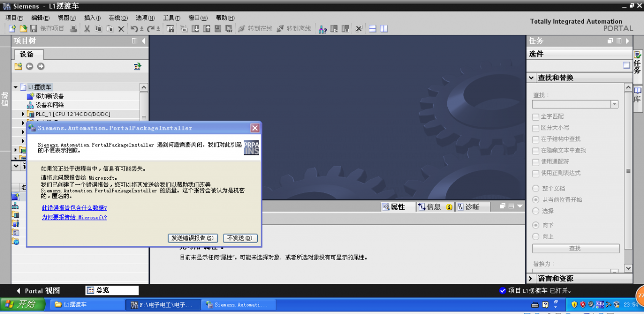
Task: Expand the PLC_1 tree node
Action: click(23, 114)
